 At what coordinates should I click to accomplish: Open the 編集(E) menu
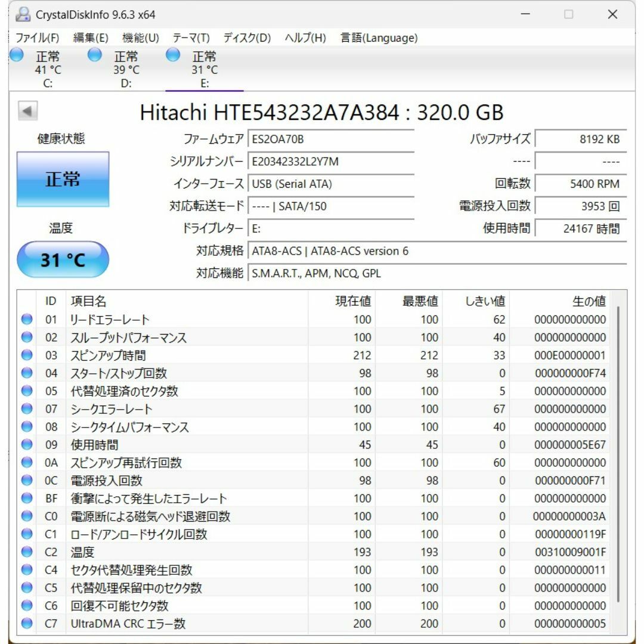click(x=91, y=38)
